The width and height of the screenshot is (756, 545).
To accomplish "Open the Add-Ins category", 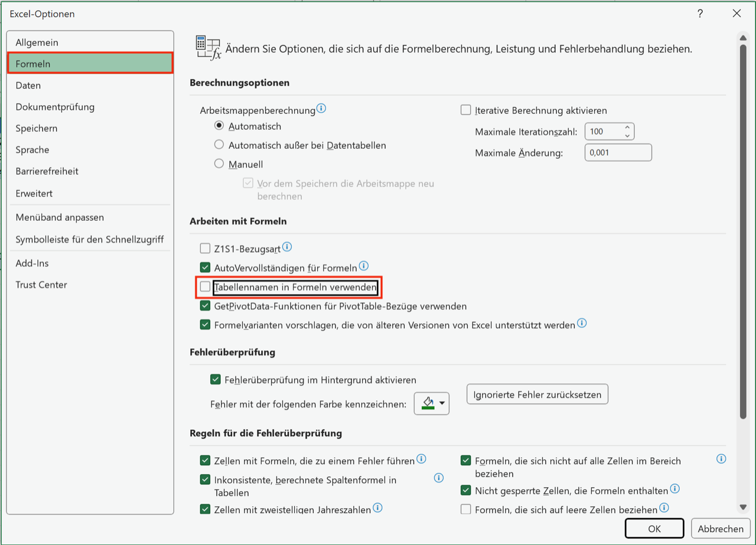I will (90, 263).
